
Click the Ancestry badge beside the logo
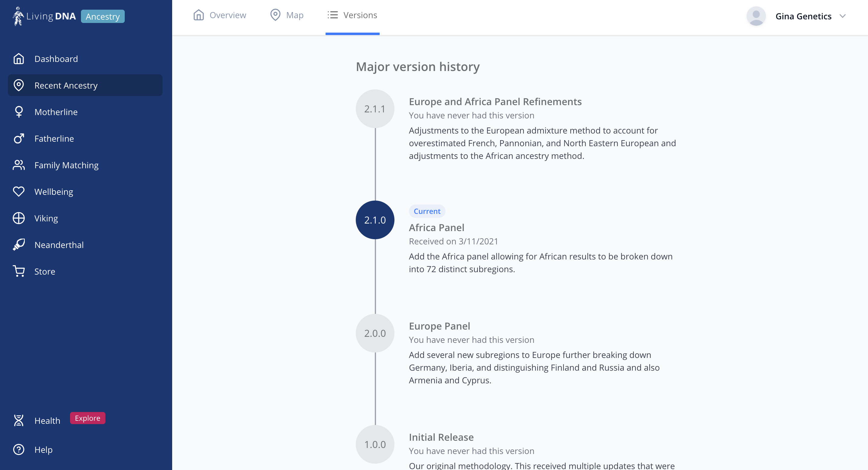pos(102,17)
